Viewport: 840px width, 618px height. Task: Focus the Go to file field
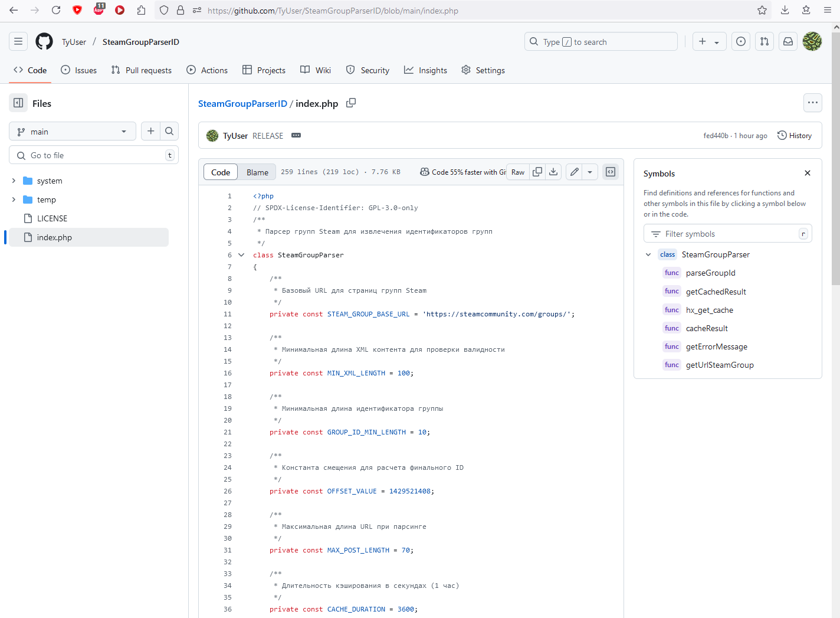pos(94,155)
